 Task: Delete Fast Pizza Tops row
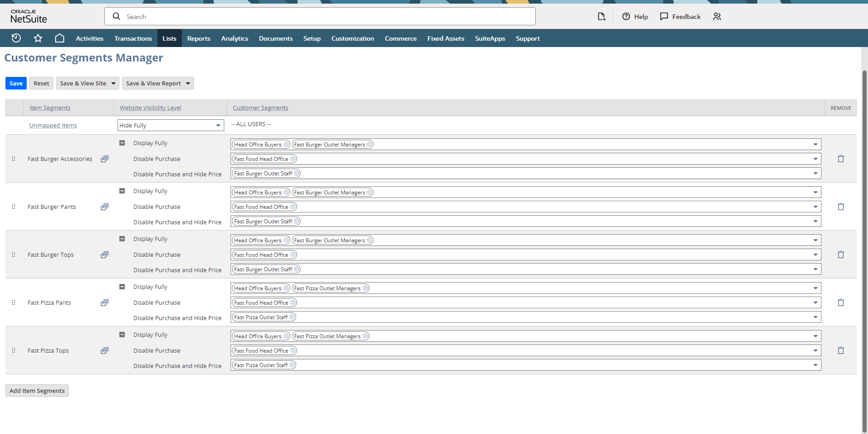pyautogui.click(x=841, y=350)
